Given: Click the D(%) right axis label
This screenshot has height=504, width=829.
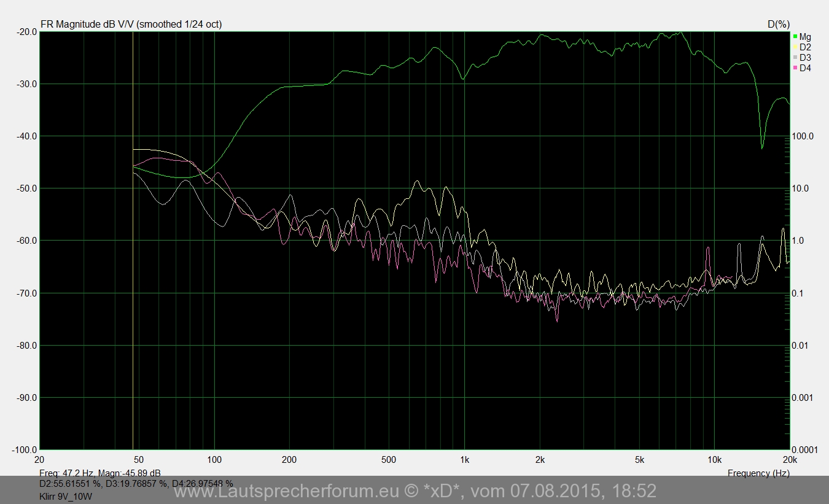Looking at the screenshot, I should 778,25.
